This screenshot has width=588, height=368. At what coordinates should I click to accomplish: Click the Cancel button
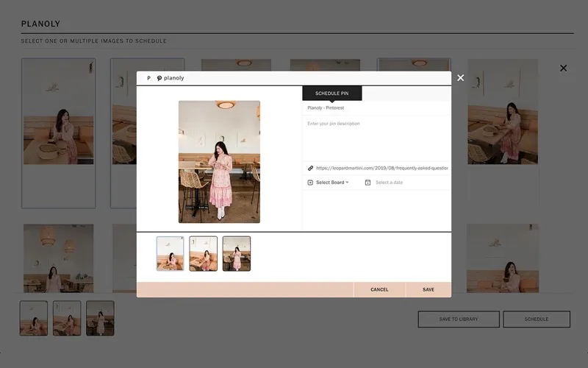coord(379,289)
